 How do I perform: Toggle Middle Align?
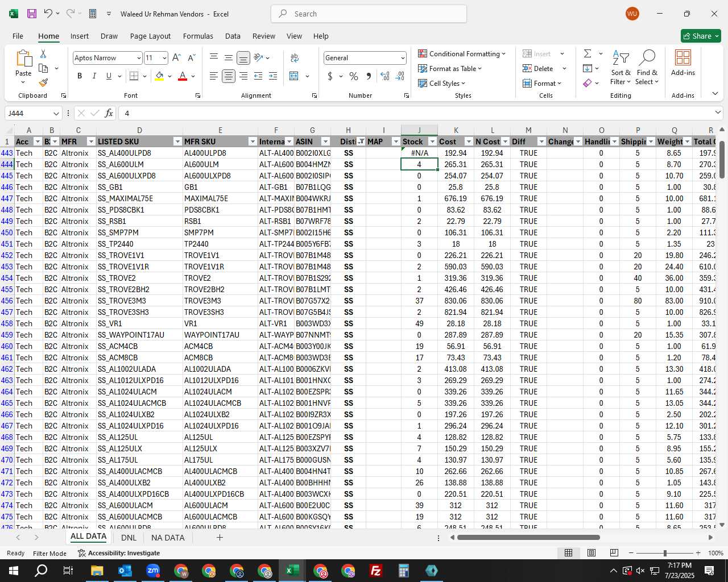pyautogui.click(x=229, y=57)
